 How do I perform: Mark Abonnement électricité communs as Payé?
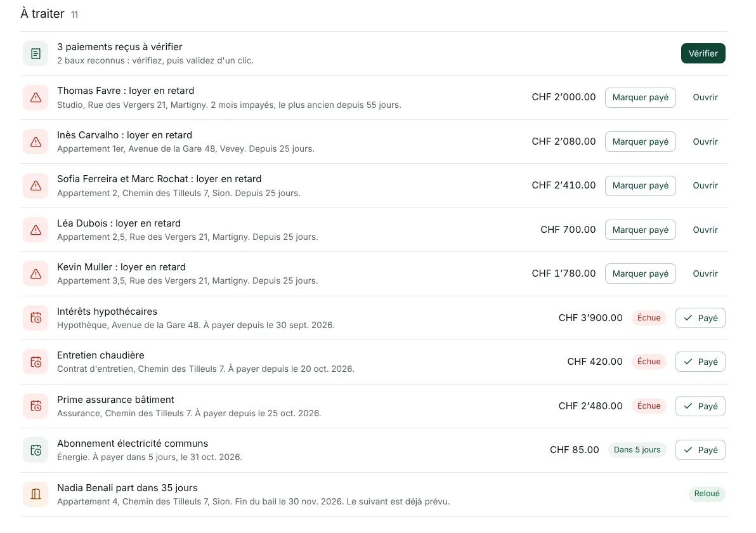[700, 450]
